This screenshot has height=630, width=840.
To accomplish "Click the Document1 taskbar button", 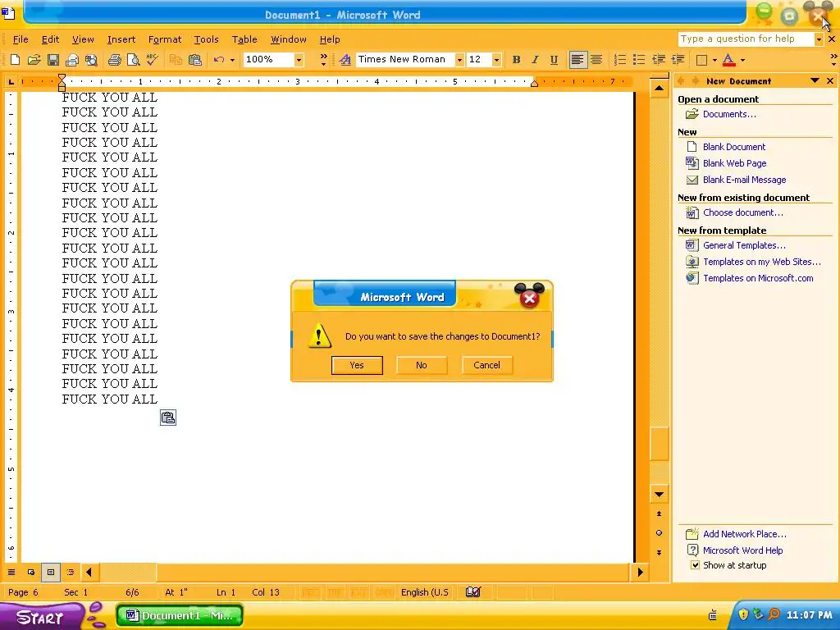I will point(180,615).
